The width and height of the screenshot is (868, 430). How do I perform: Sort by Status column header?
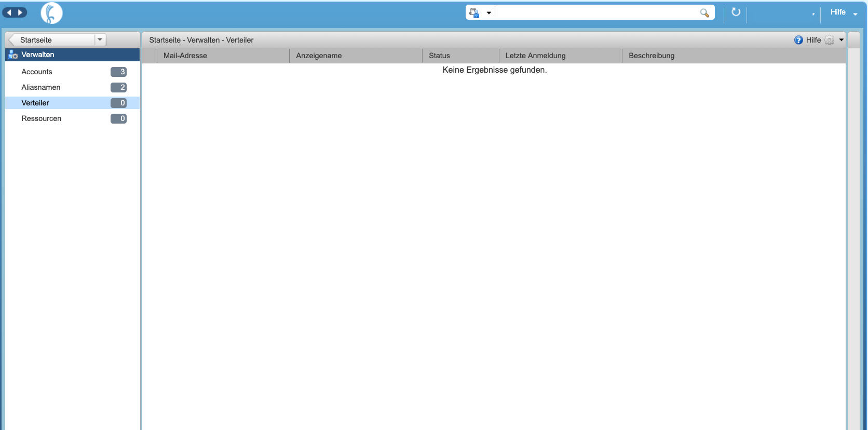(x=461, y=56)
